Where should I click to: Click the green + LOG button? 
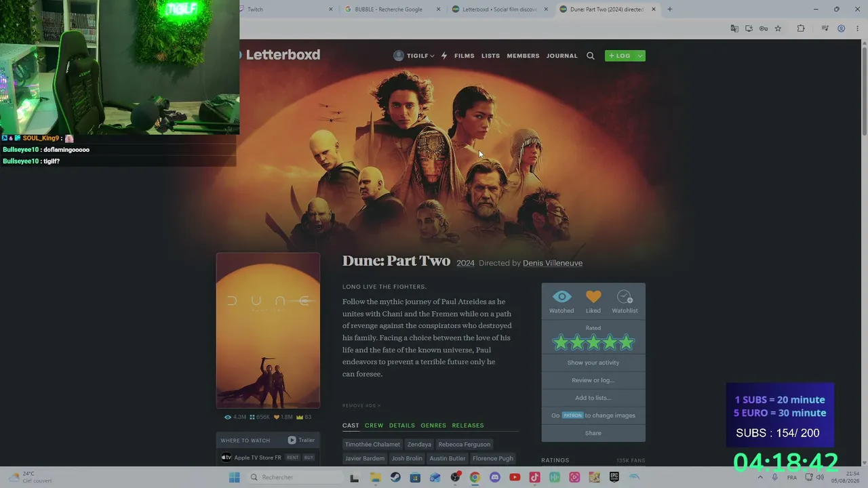[620, 56]
